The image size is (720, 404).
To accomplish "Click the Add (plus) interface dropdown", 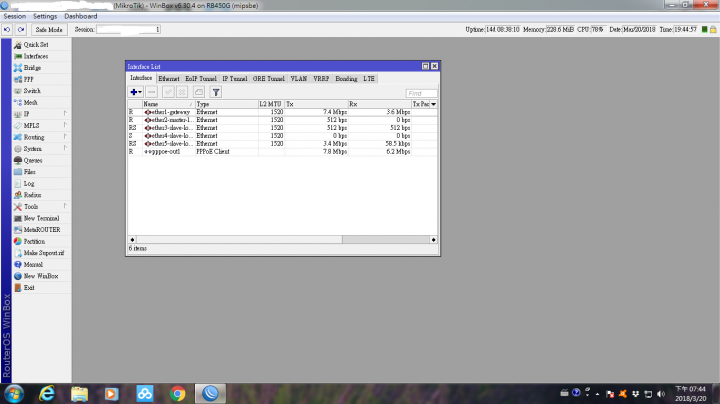I will 136,92.
